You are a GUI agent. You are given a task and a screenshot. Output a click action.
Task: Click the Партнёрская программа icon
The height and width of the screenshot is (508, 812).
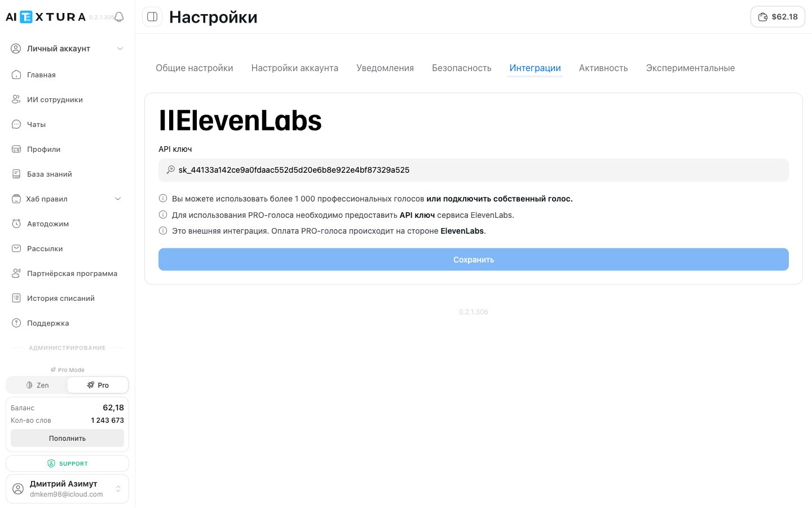16,273
